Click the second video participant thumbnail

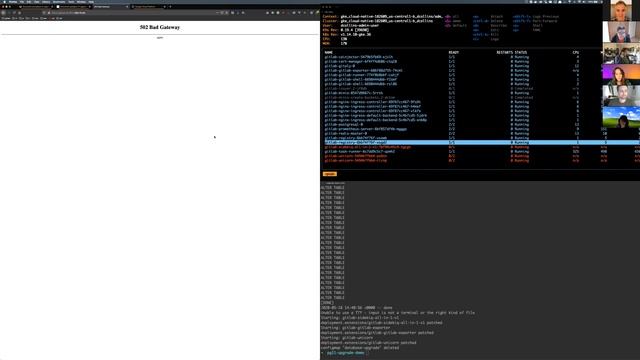click(x=621, y=32)
